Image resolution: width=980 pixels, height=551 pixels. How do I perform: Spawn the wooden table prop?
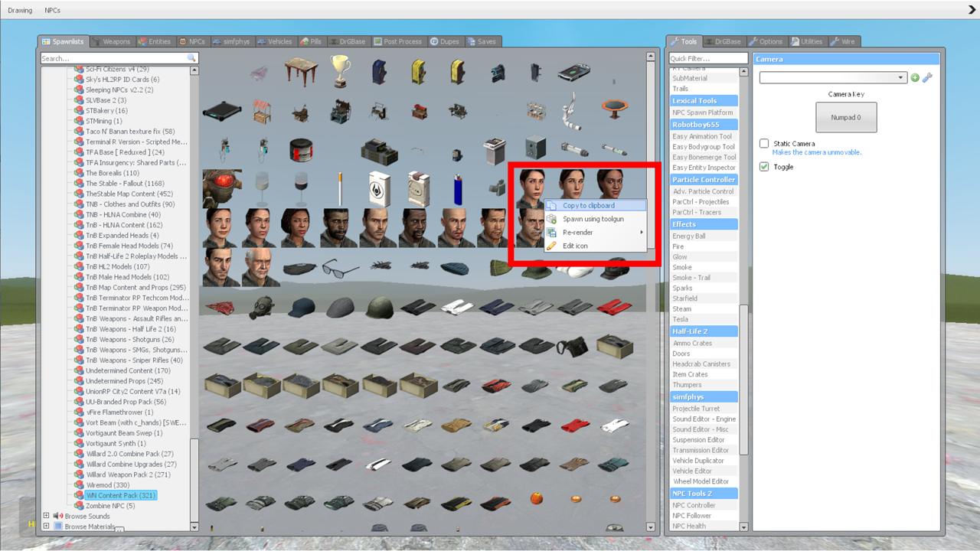point(301,73)
